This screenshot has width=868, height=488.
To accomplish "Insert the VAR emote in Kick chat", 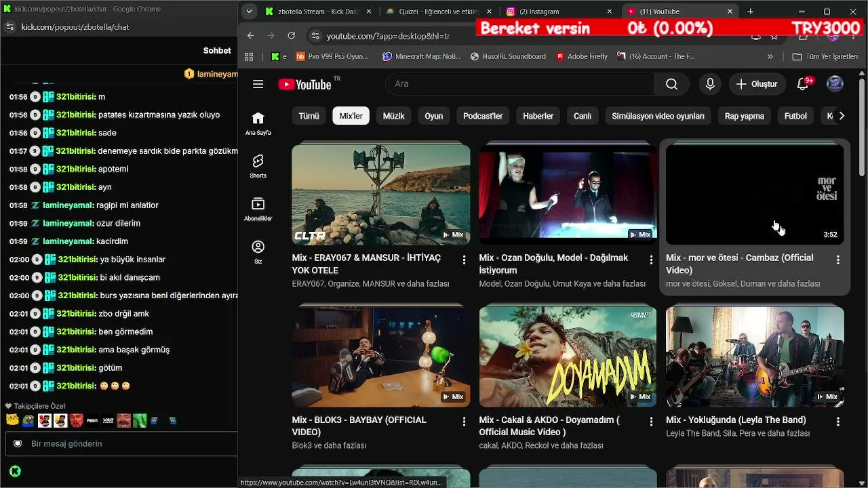I will [108, 420].
